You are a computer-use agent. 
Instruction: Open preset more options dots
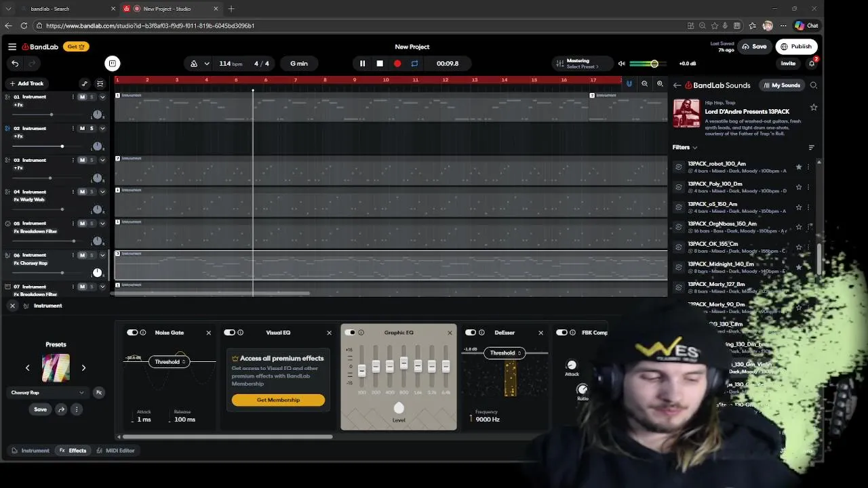[x=77, y=409]
